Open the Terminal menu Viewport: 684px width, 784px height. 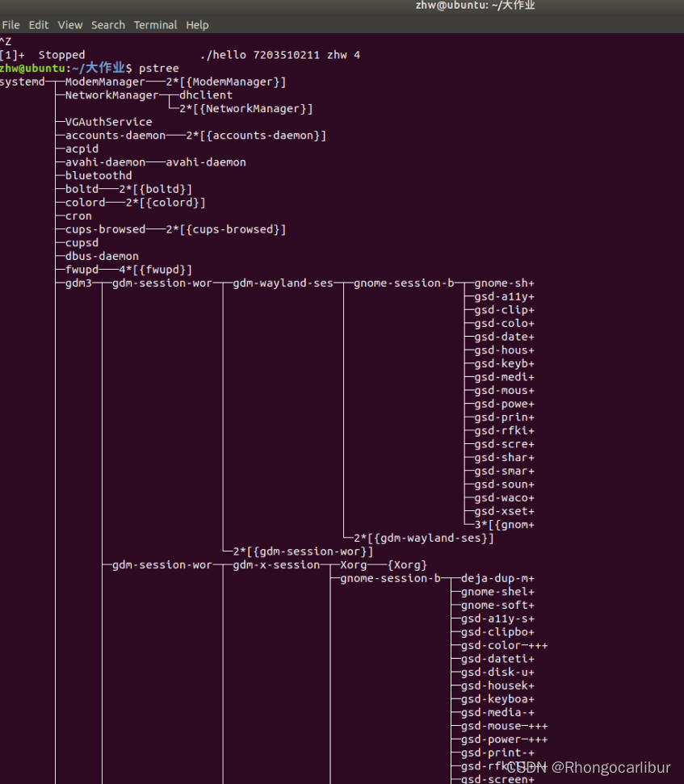tap(156, 25)
